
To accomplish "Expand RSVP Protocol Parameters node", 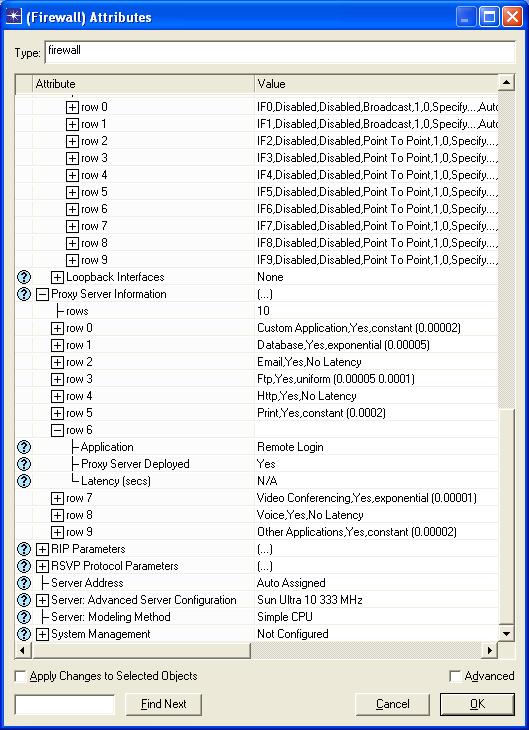I will click(x=42, y=567).
